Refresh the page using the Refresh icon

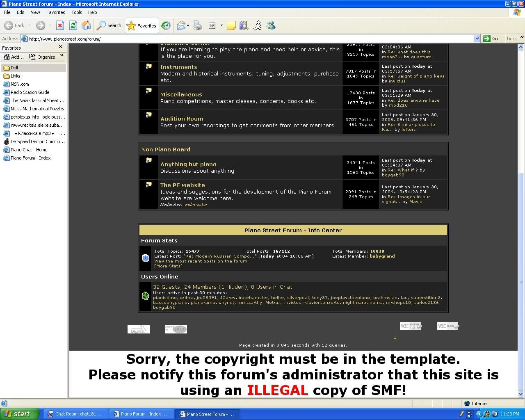coord(73,25)
